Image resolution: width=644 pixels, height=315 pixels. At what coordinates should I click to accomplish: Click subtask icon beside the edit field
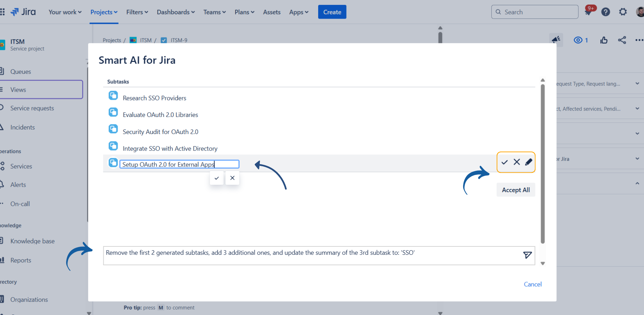point(113,162)
